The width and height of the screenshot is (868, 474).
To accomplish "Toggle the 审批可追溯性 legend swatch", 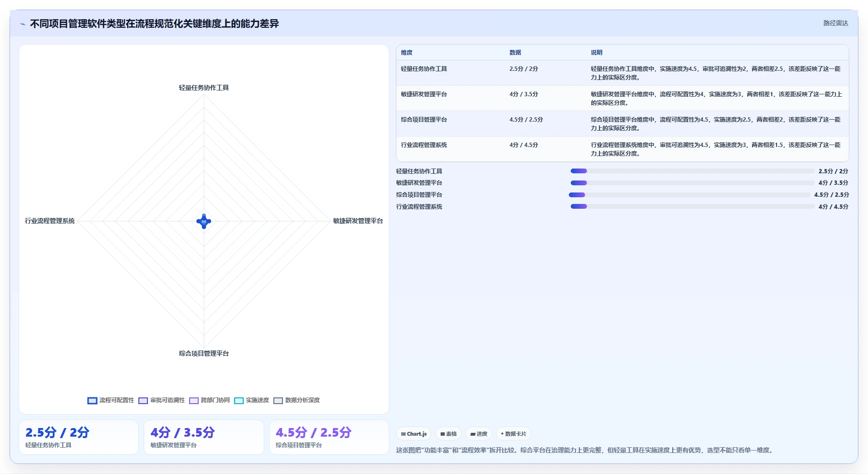I will point(143,401).
